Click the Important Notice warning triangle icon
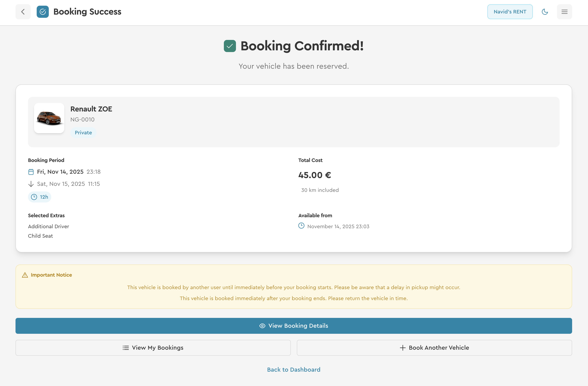 point(25,275)
